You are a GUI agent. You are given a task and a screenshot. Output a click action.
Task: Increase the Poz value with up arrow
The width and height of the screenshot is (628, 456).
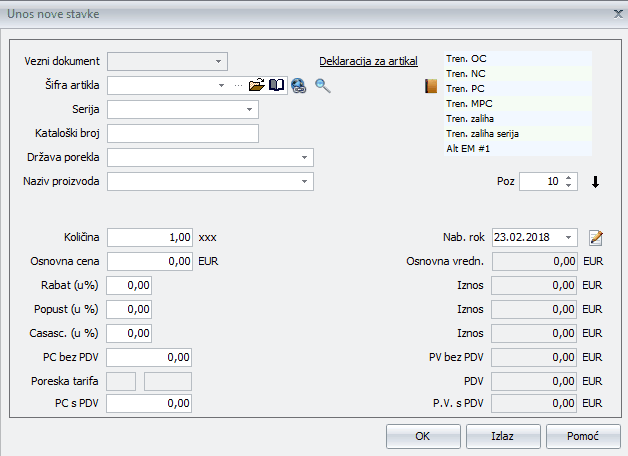click(x=569, y=177)
